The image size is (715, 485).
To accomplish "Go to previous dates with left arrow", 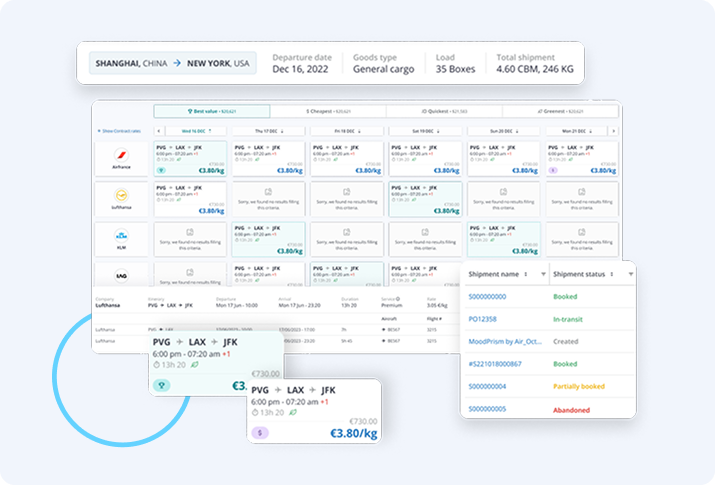I will click(158, 131).
